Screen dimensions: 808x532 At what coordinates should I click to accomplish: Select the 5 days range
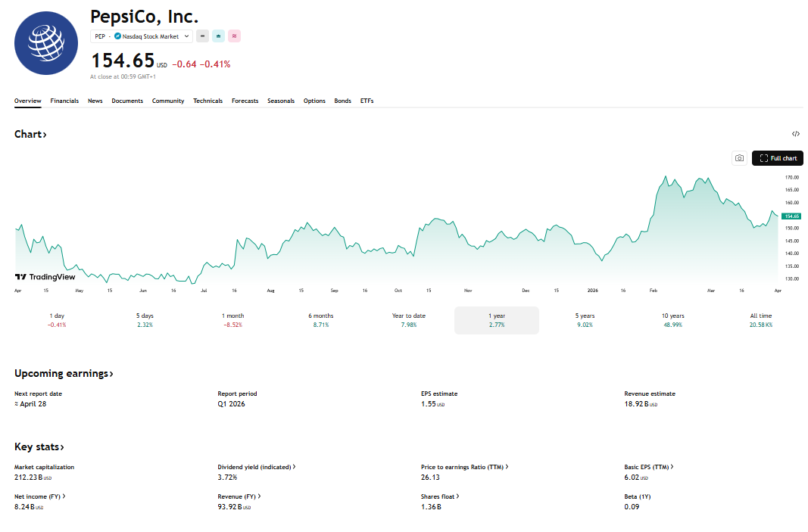(145, 320)
